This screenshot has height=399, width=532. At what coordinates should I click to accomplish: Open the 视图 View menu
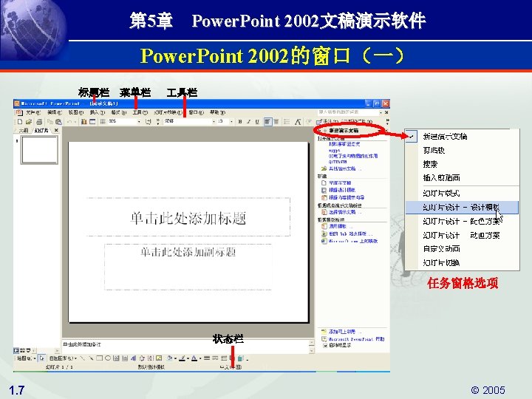pyautogui.click(x=75, y=112)
